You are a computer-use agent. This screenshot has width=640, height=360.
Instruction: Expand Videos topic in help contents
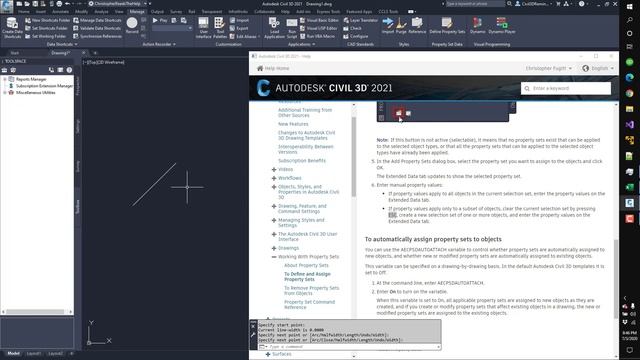coord(274,169)
